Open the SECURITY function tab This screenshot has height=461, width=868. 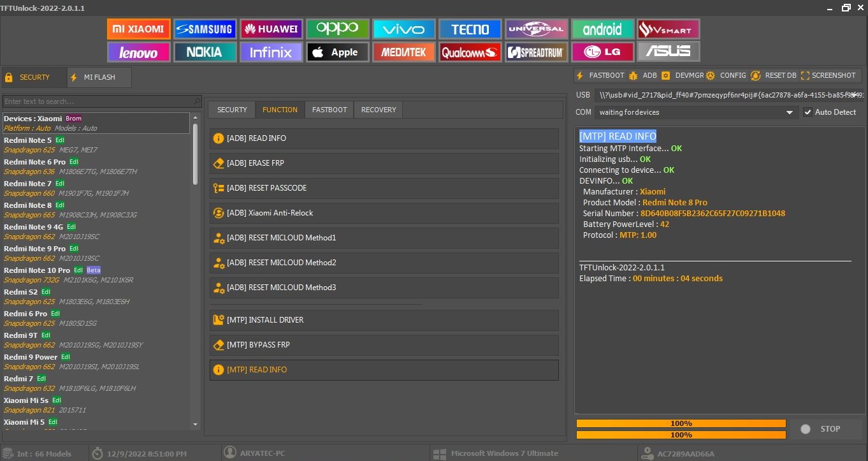(232, 110)
